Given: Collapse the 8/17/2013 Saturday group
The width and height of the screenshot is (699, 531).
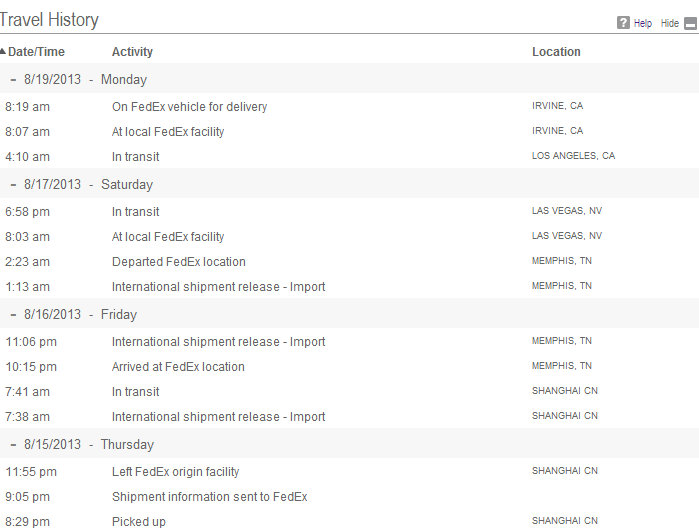Looking at the screenshot, I should click(x=13, y=185).
